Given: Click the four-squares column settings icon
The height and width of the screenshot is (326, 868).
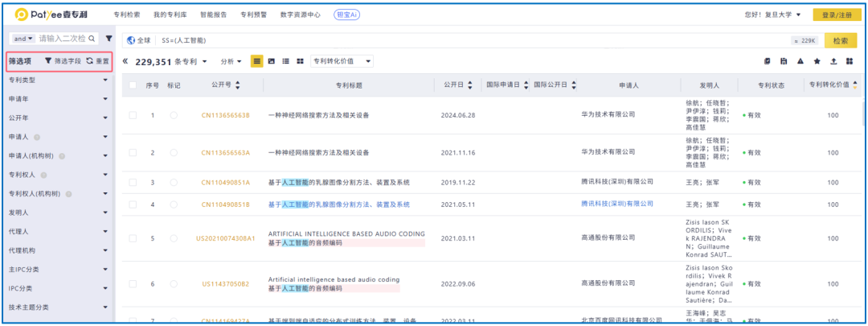Looking at the screenshot, I should click(850, 61).
